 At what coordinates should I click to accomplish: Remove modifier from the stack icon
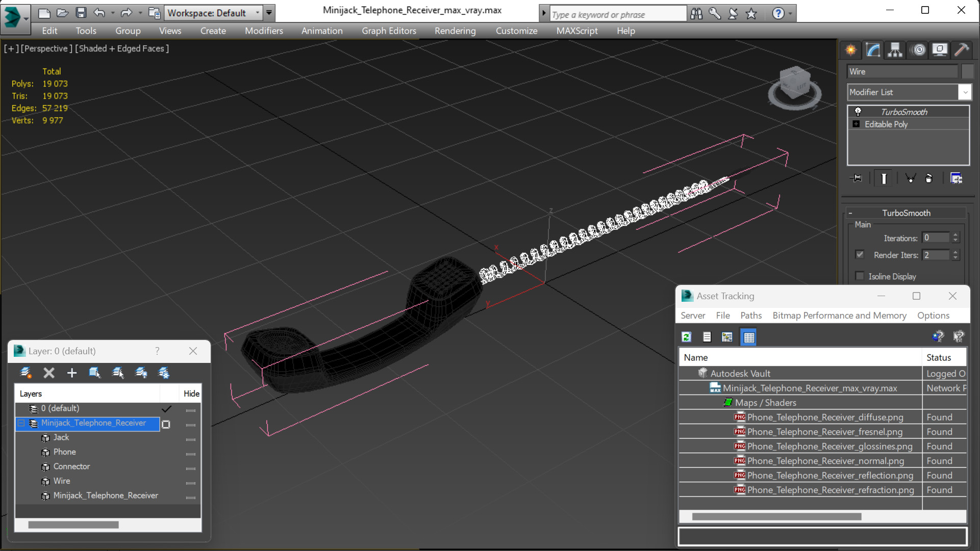click(x=929, y=178)
